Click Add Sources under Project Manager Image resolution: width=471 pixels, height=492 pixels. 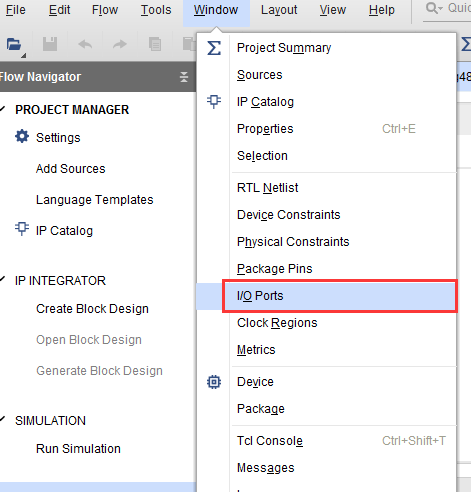[71, 169]
